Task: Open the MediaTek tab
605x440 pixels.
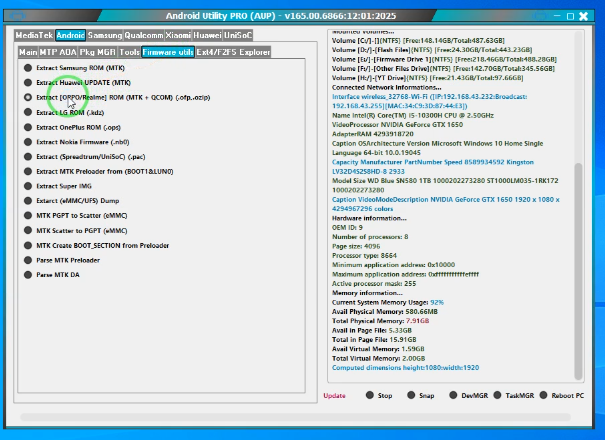Action: point(34,35)
